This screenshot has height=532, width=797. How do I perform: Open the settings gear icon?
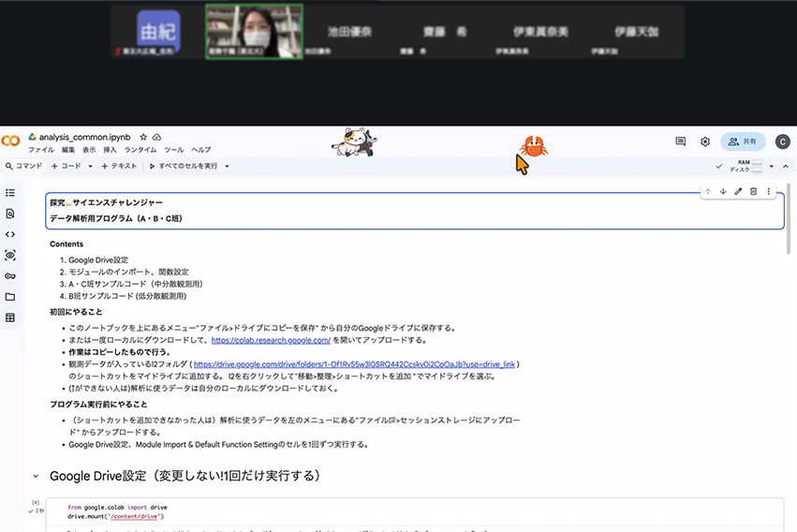[x=705, y=141]
